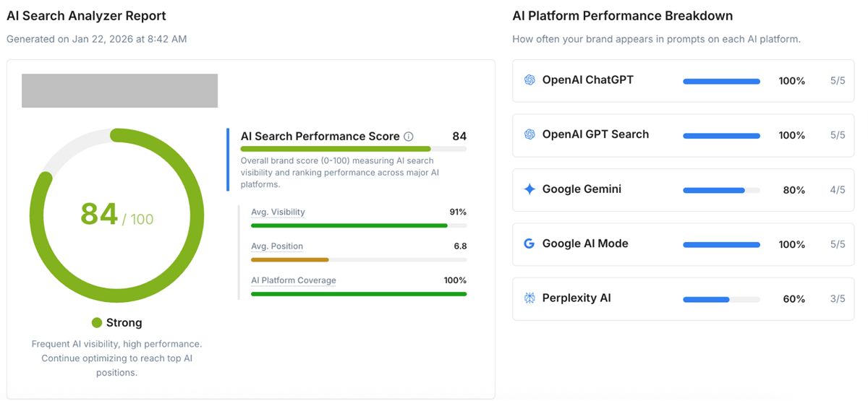Click the info icon beside Performance Score
The image size is (868, 401).
[409, 137]
